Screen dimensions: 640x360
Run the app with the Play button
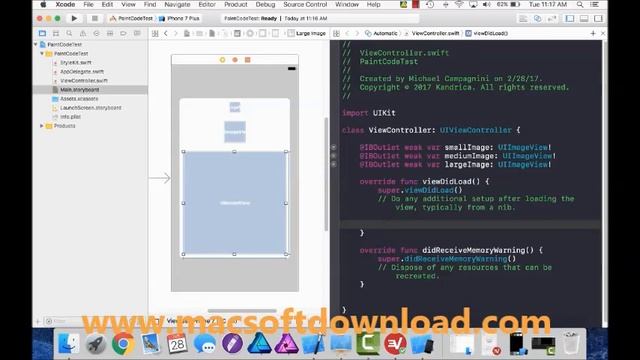click(74, 18)
